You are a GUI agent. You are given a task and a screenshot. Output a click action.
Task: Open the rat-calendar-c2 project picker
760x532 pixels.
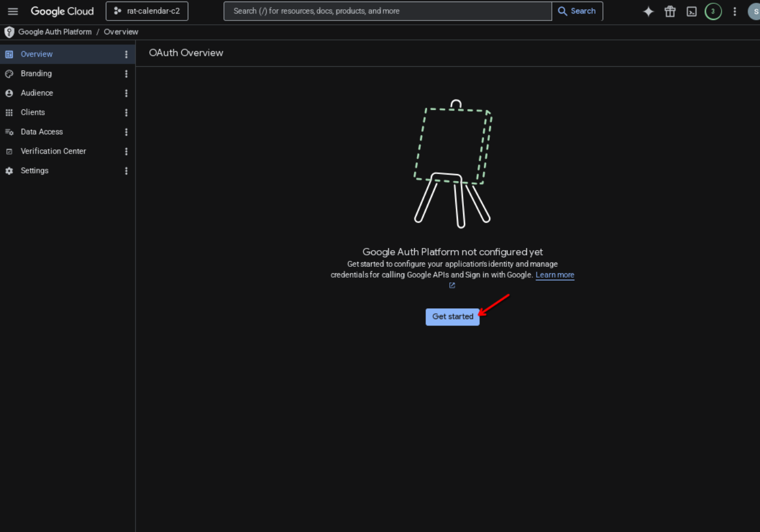tap(147, 11)
